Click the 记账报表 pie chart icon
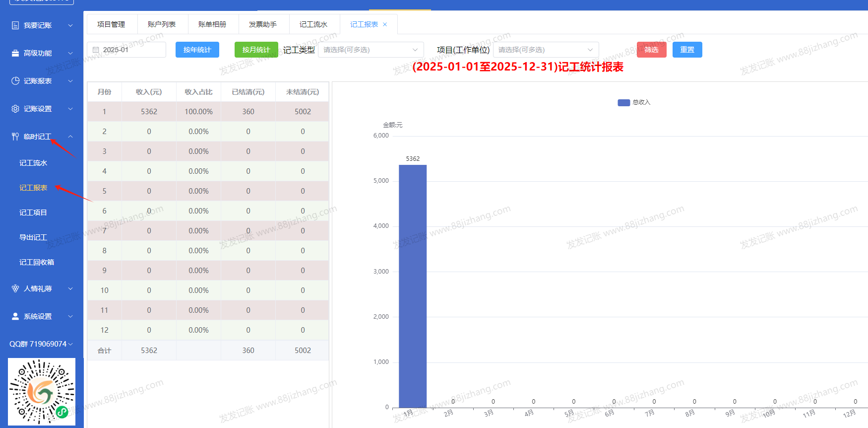The height and width of the screenshot is (428, 868). (15, 81)
